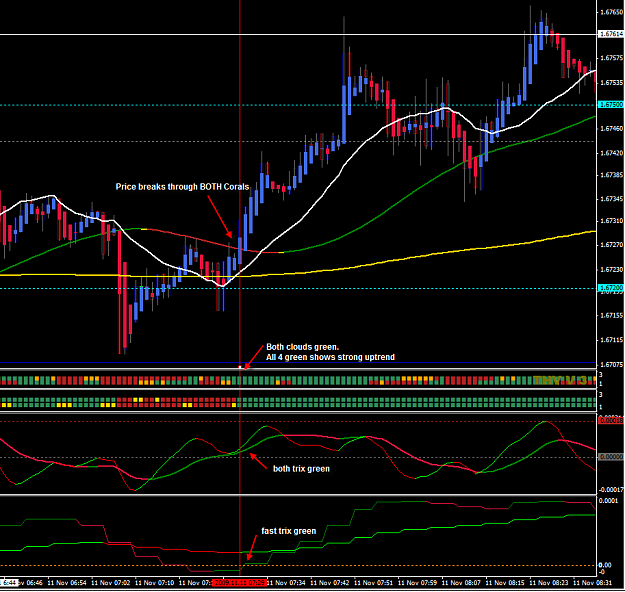The height and width of the screenshot is (592, 625).
Task: Click the 11 Nov 07:42 time label
Action: [x=330, y=583]
